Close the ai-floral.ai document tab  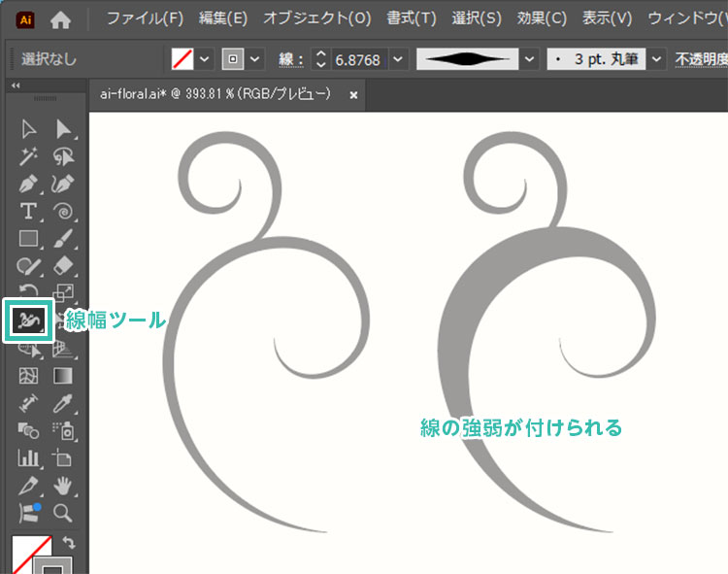click(x=353, y=95)
